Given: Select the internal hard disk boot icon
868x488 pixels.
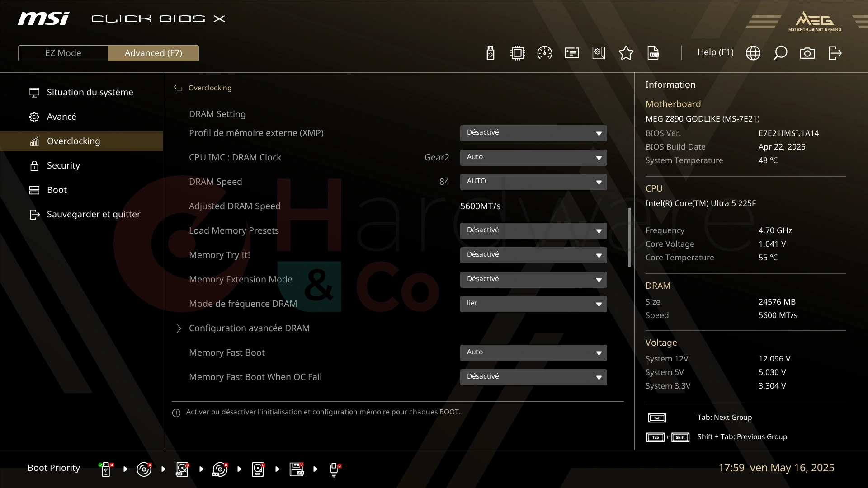Looking at the screenshot, I should pos(258,469).
